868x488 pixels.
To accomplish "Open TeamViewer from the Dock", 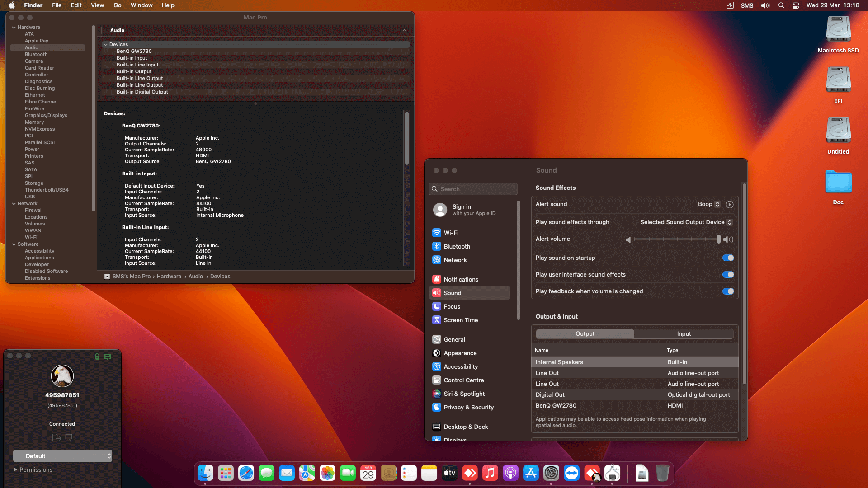I will point(571,473).
